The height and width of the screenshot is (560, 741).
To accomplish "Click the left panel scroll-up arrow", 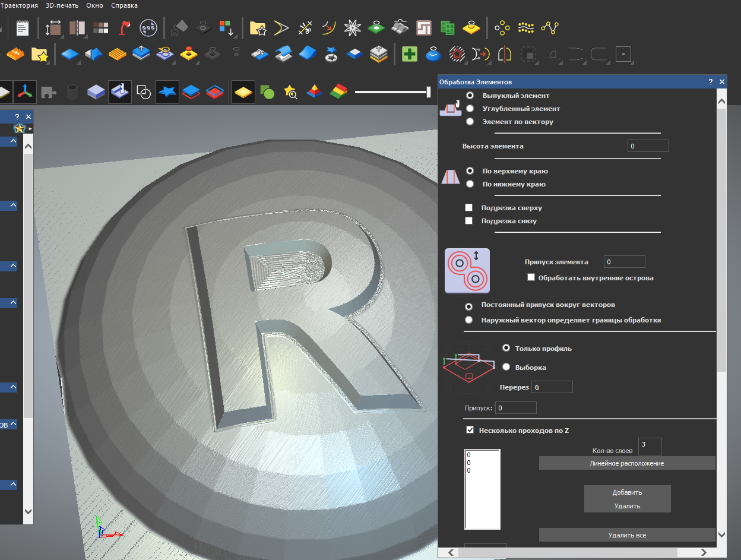I will click(28, 145).
